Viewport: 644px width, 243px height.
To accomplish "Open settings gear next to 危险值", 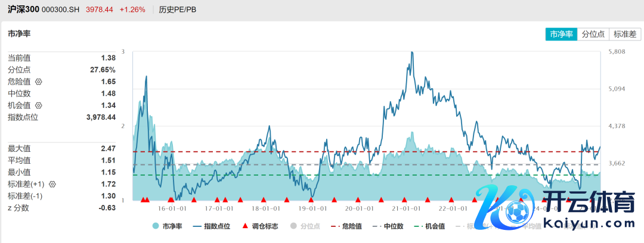I will (x=39, y=82).
